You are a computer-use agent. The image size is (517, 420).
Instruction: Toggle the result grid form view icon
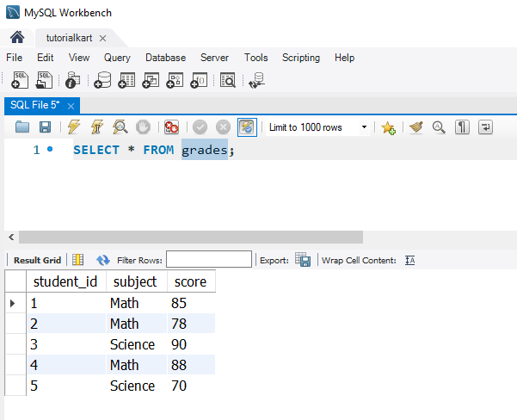[x=77, y=260]
